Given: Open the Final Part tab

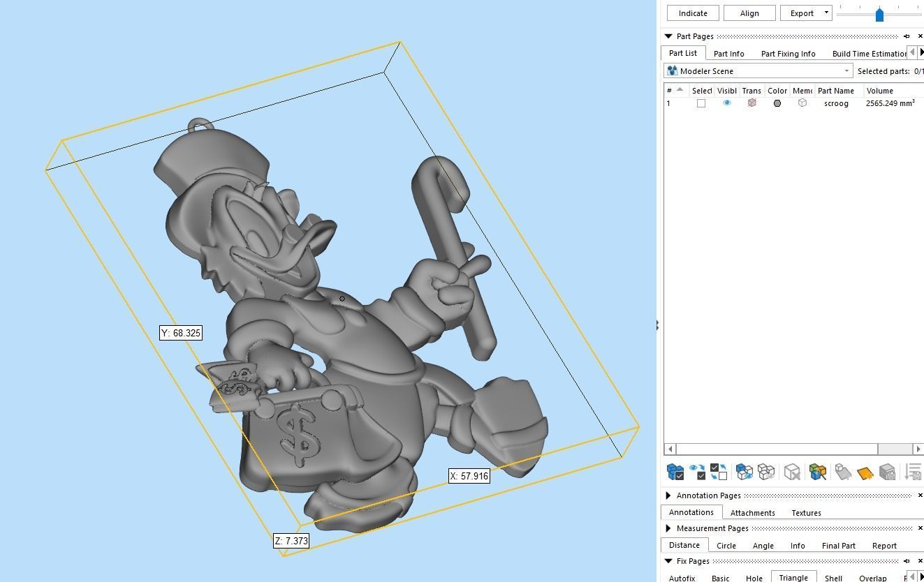Looking at the screenshot, I should click(x=838, y=546).
